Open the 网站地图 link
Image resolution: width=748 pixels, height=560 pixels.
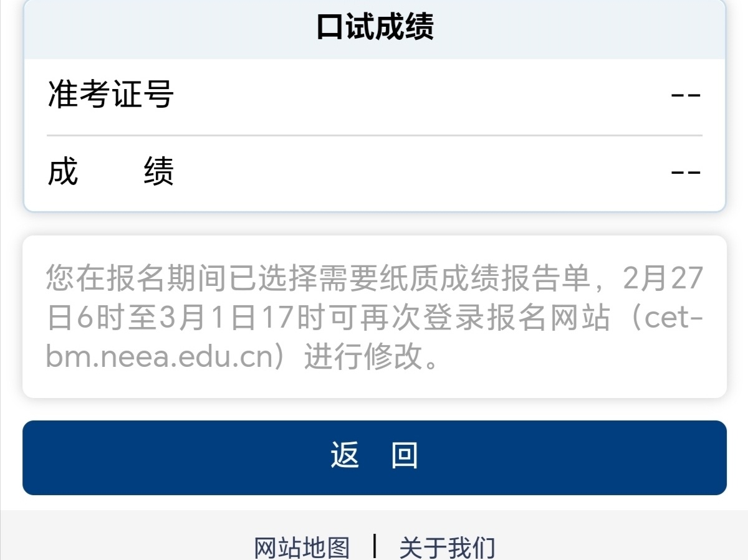point(302,548)
